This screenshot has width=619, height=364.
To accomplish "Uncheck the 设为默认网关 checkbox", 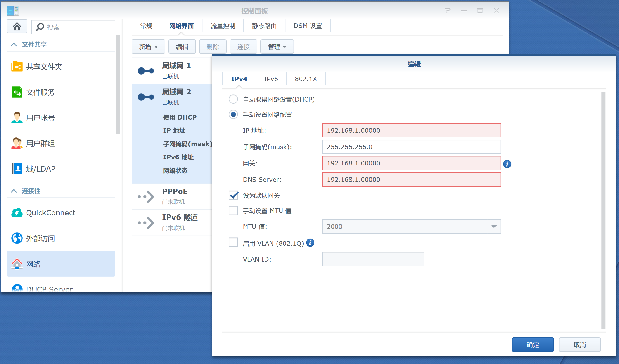I will pyautogui.click(x=233, y=195).
